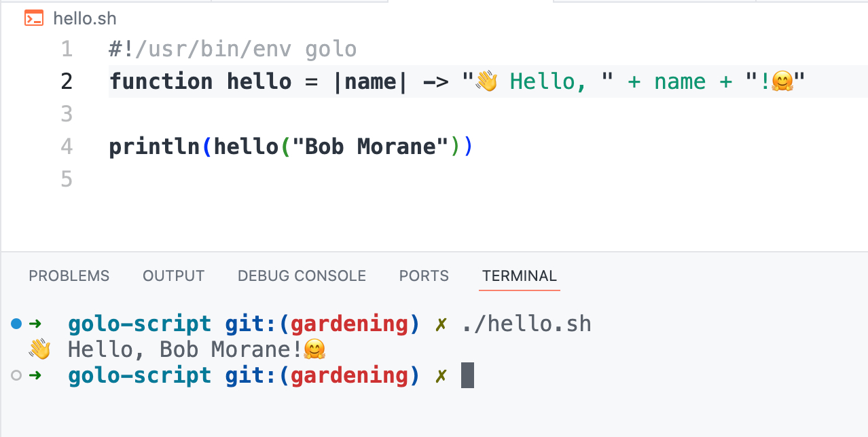The width and height of the screenshot is (868, 437).
Task: Click the hello.sh breadcrumb label
Action: point(85,18)
